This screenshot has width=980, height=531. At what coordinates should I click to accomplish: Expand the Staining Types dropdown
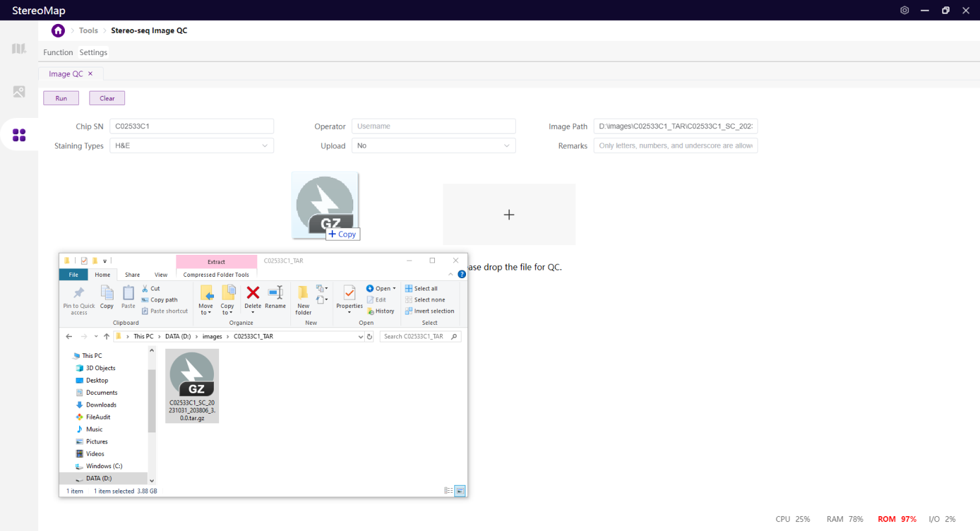(264, 146)
